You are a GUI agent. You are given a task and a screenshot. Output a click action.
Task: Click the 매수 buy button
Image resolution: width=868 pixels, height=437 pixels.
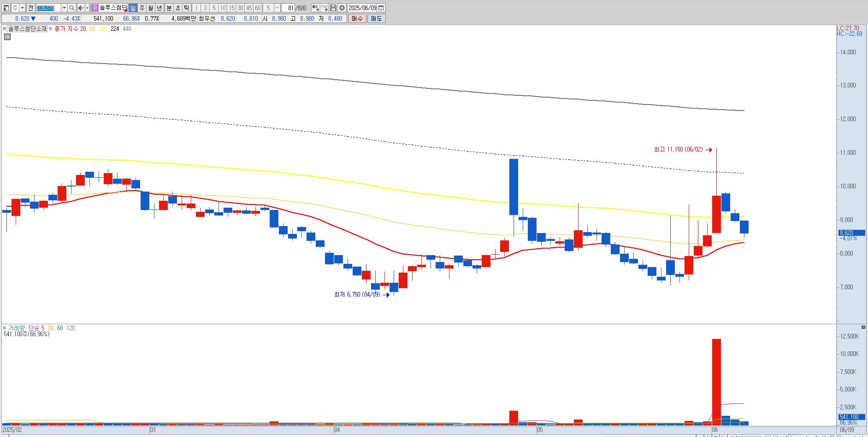click(x=357, y=18)
